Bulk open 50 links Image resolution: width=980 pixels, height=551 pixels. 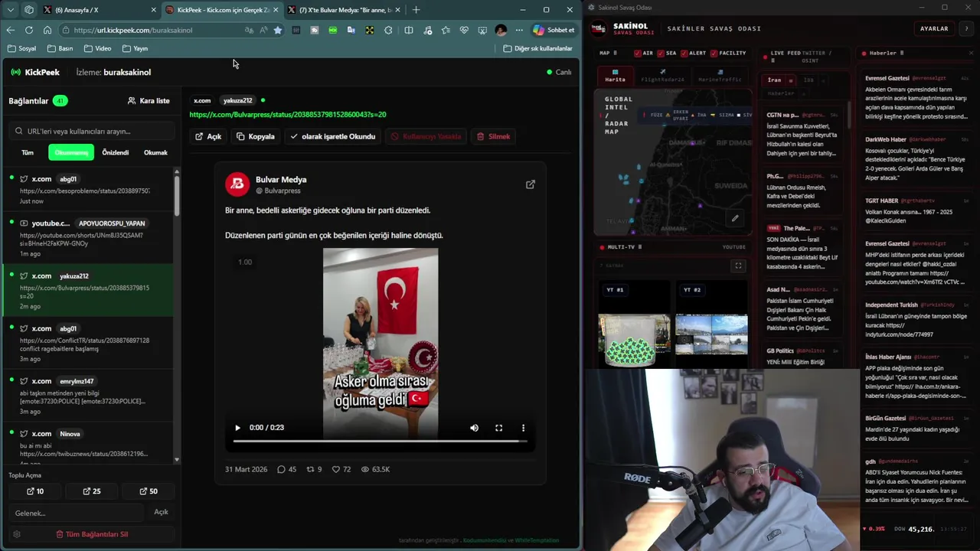[x=149, y=491]
